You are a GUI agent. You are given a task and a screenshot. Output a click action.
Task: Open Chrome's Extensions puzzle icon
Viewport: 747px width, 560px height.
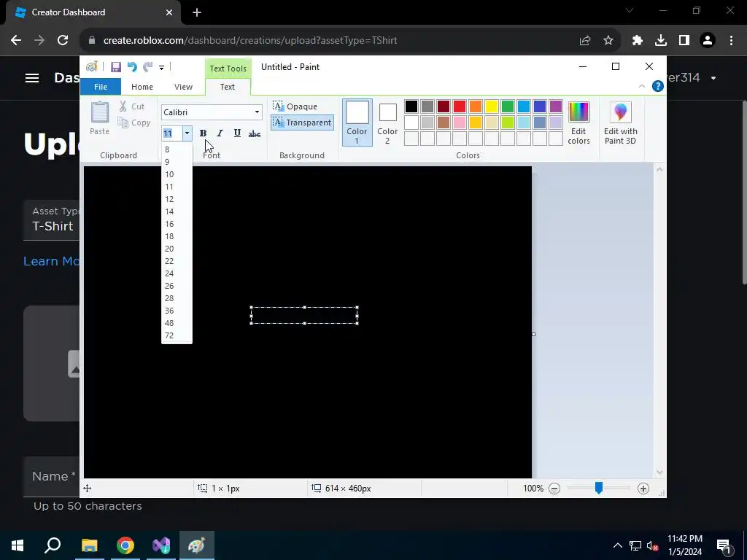click(x=637, y=41)
